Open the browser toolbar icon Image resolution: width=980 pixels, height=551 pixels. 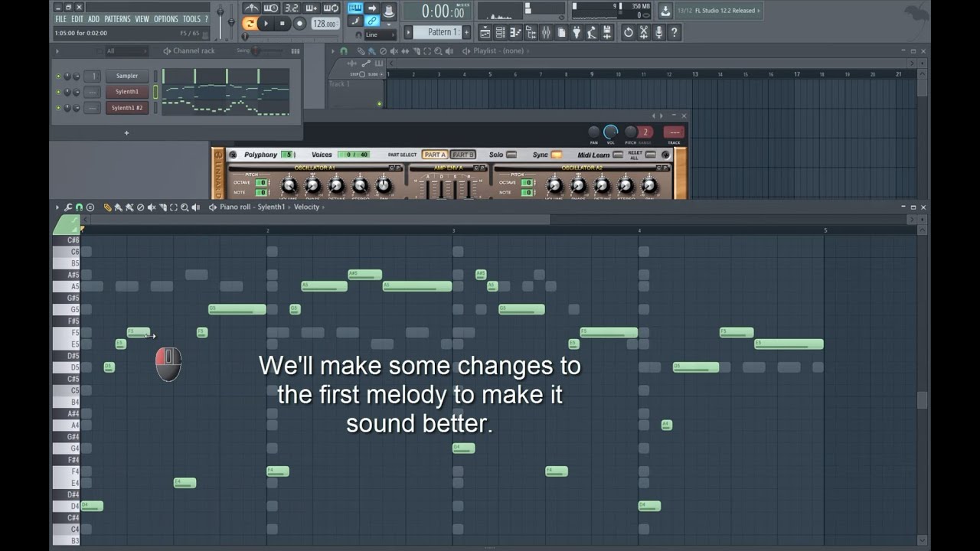pos(531,32)
